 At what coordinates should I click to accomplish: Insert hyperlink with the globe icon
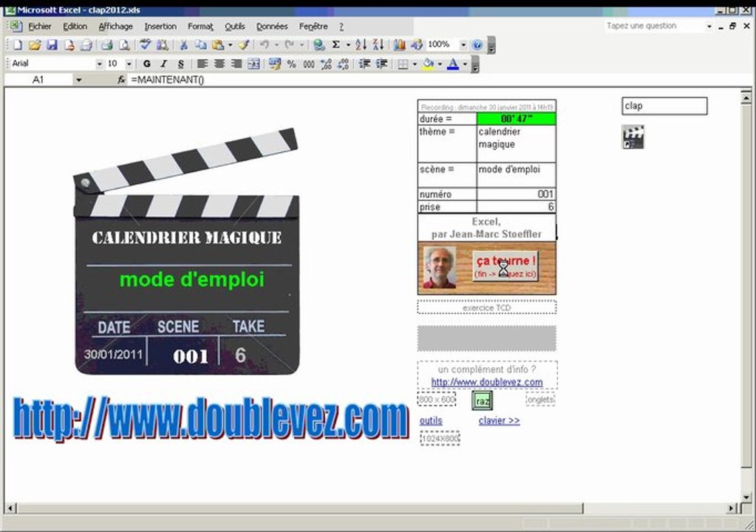[x=319, y=45]
